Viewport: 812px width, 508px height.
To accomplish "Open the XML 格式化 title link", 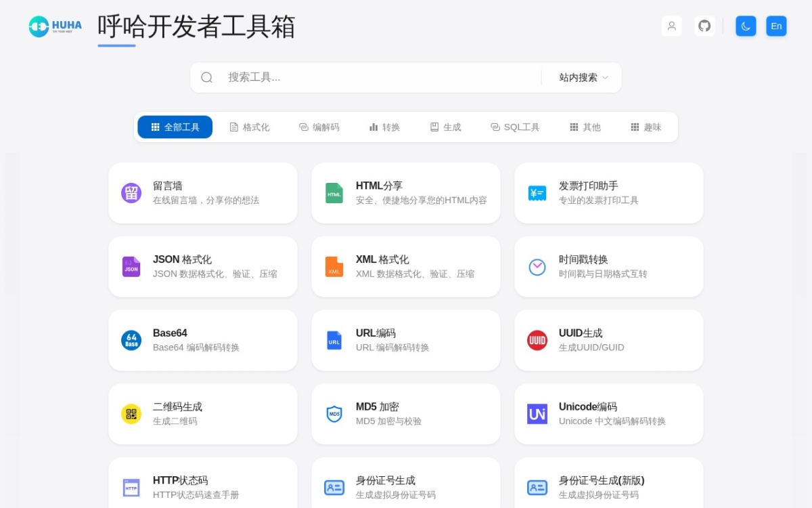I will [382, 259].
